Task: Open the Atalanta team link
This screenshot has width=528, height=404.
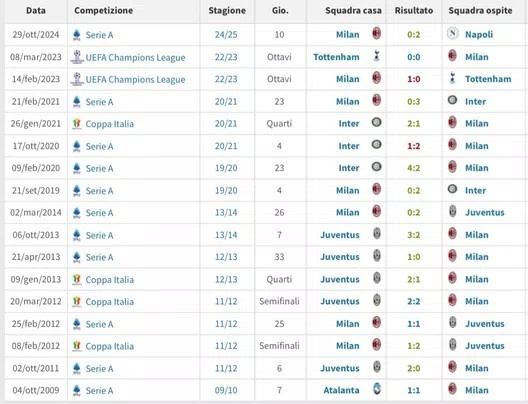Action: [x=341, y=390]
